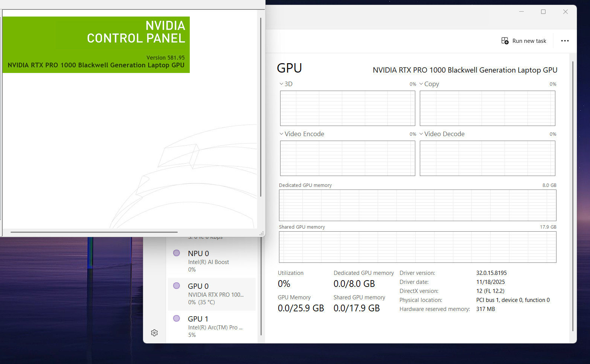Image resolution: width=590 pixels, height=364 pixels.
Task: Click the NVIDIA Control Panel green banner
Action: click(x=96, y=45)
